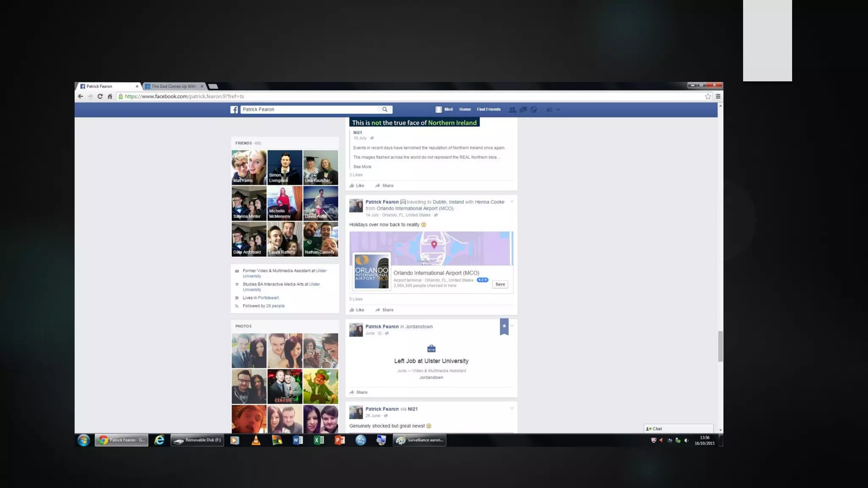Viewport: 868px width, 488px height.
Task: Click See More on NI21 post
Action: tap(362, 167)
